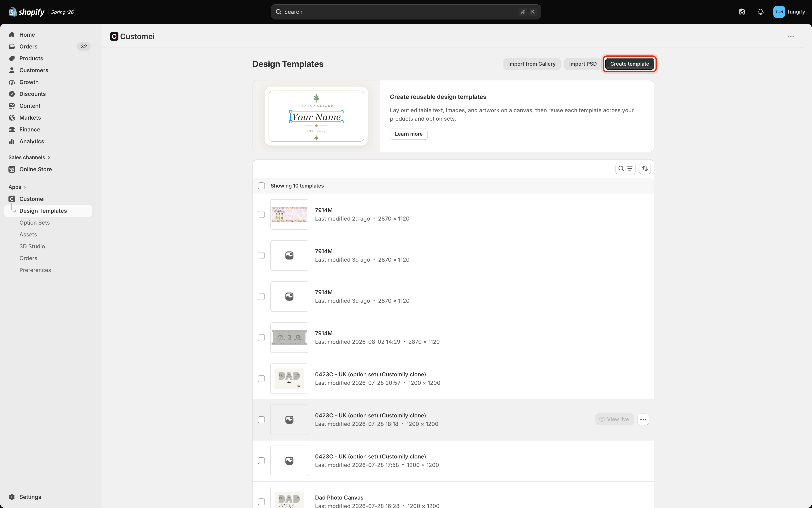The image size is (812, 508).
Task: Expand the Apps section
Action: click(17, 187)
